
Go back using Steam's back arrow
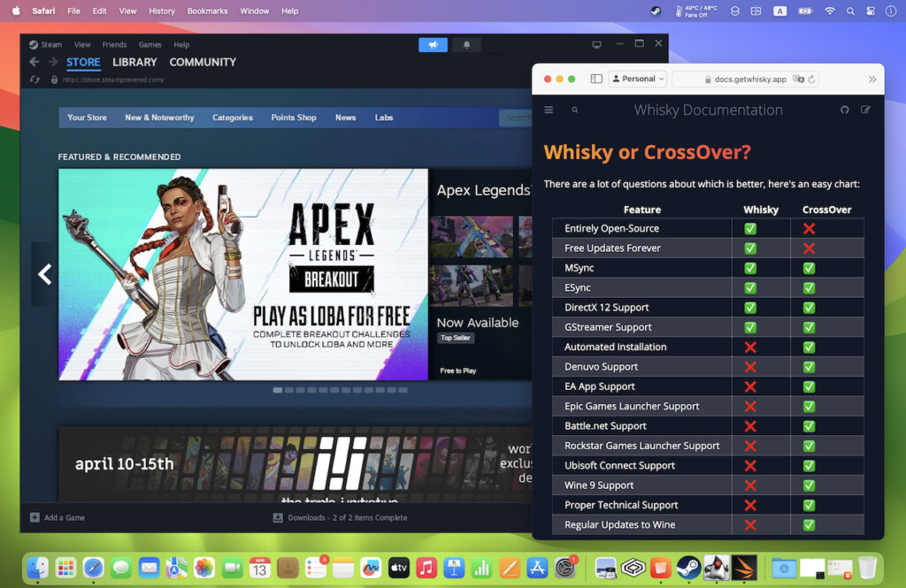click(x=33, y=62)
